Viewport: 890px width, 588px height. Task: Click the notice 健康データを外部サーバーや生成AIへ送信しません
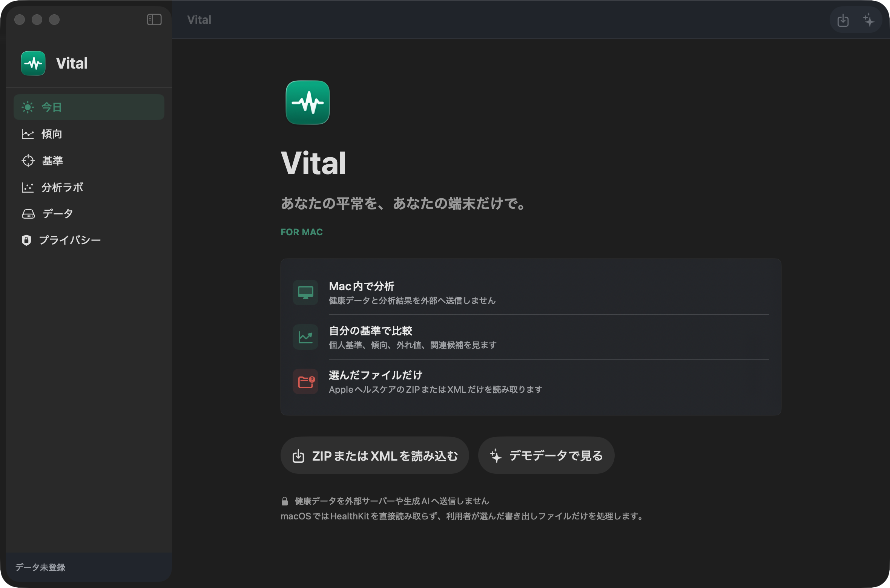(392, 501)
